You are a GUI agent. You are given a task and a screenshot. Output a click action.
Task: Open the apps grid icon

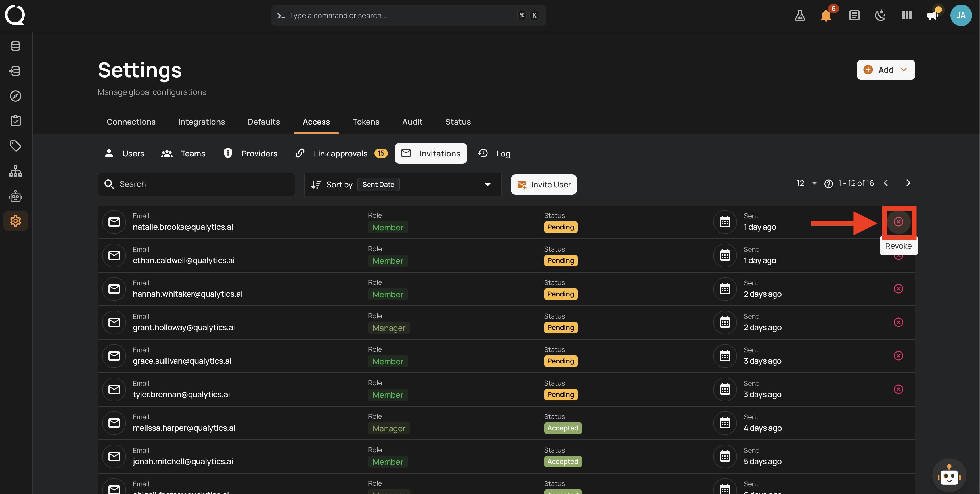(907, 15)
